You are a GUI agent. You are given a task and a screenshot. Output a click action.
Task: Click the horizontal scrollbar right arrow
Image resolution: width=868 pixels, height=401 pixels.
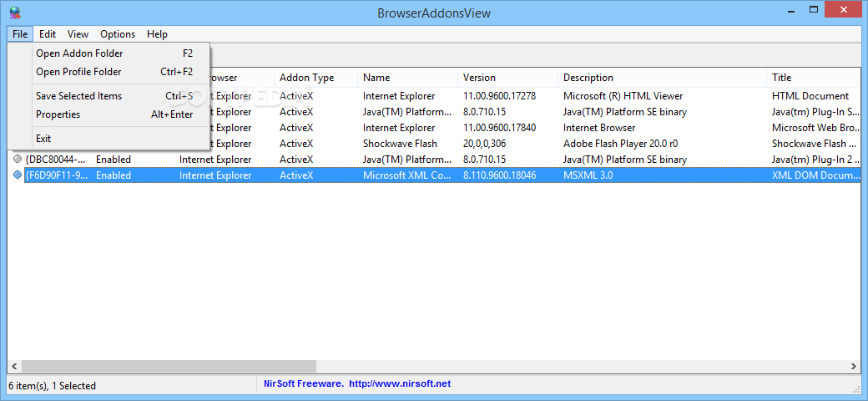click(854, 366)
